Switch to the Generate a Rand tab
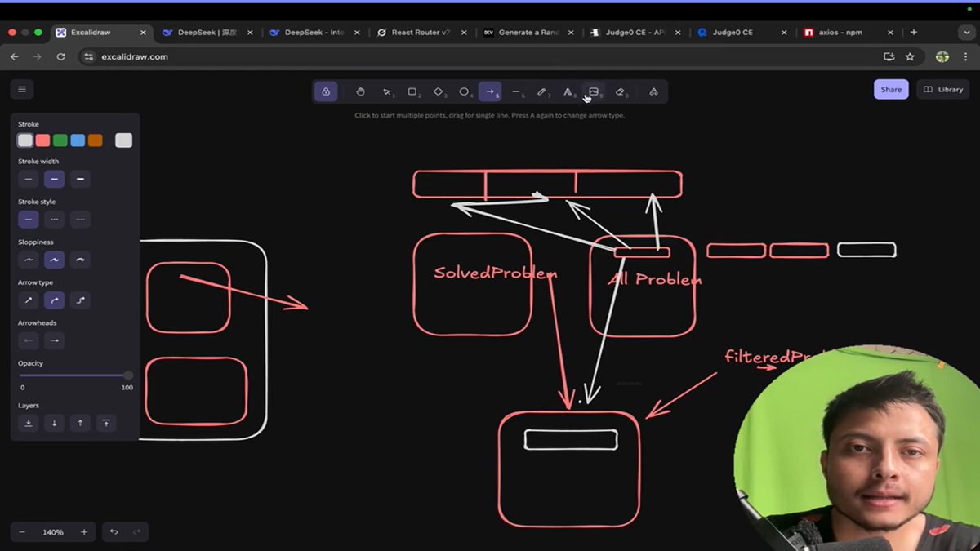This screenshot has width=980, height=551. click(x=528, y=33)
